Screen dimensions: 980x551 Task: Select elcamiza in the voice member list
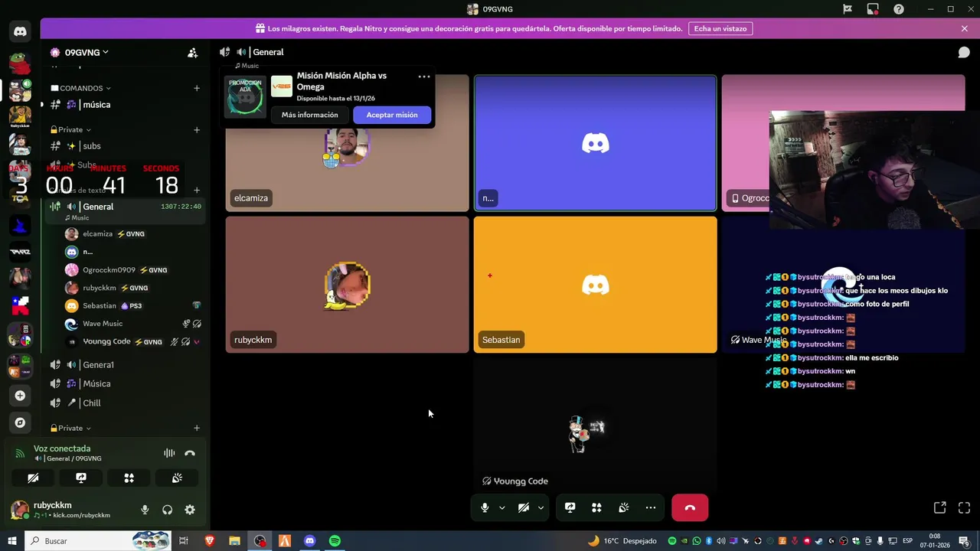(x=133, y=234)
